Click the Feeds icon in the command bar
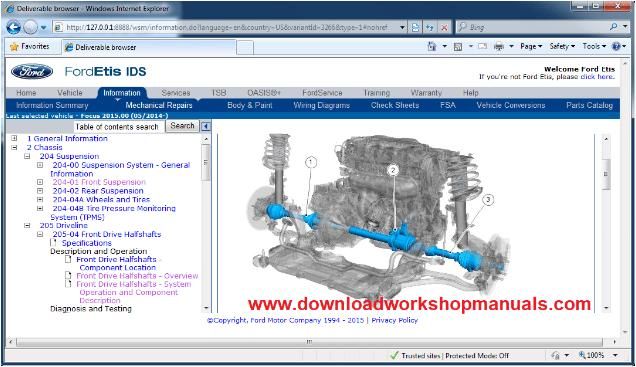Image resolution: width=636 pixels, height=367 pixels. tap(458, 47)
